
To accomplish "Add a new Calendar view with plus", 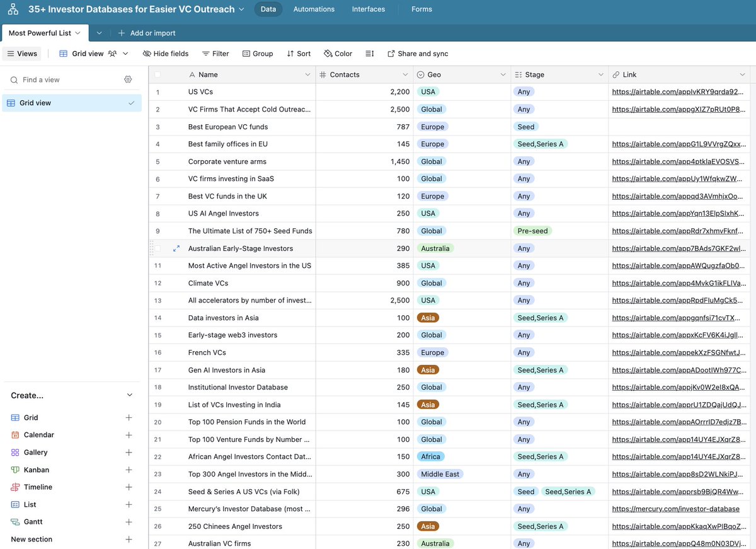I will click(129, 435).
